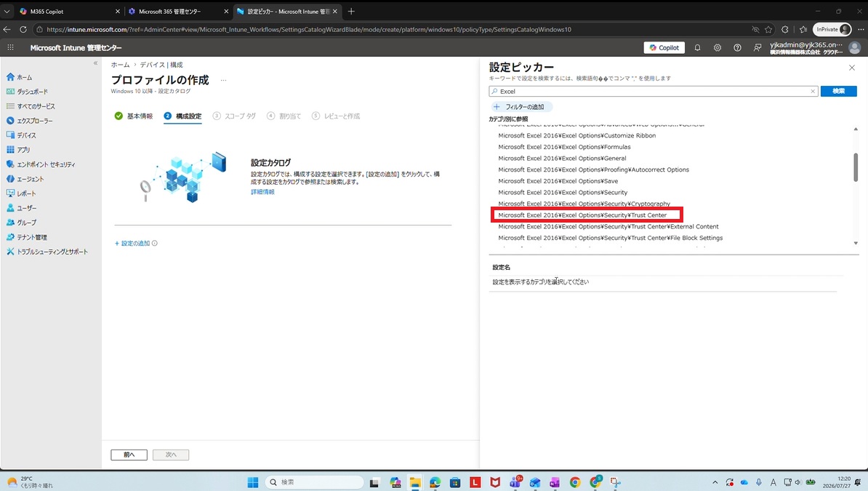Select Trust Center\File Block Settings category
The height and width of the screenshot is (491, 868).
pyautogui.click(x=610, y=238)
